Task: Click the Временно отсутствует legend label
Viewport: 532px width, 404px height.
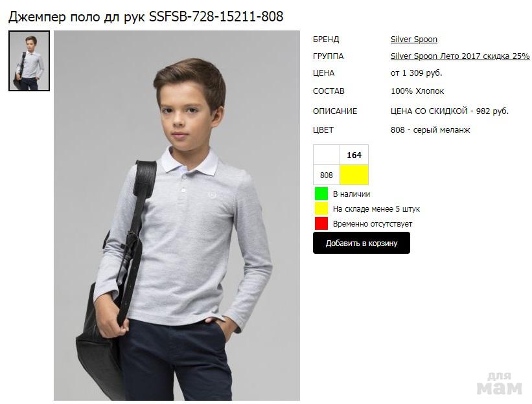Action: pyautogui.click(x=373, y=224)
